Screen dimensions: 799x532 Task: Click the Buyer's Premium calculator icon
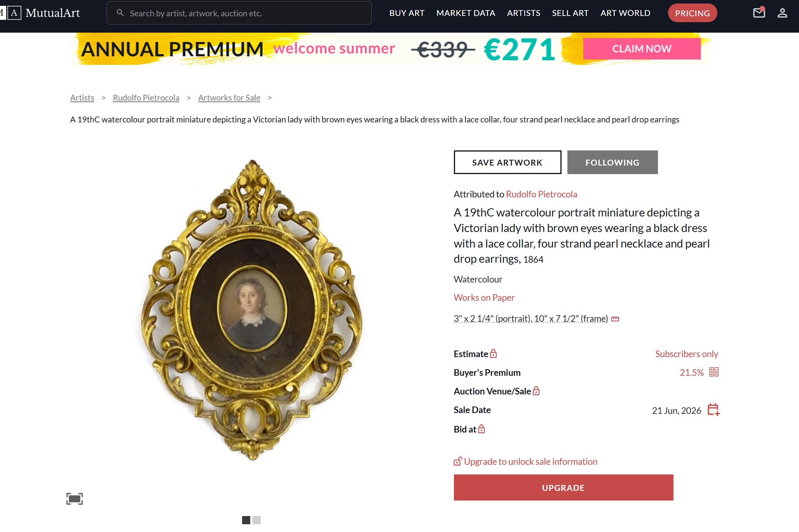[714, 372]
